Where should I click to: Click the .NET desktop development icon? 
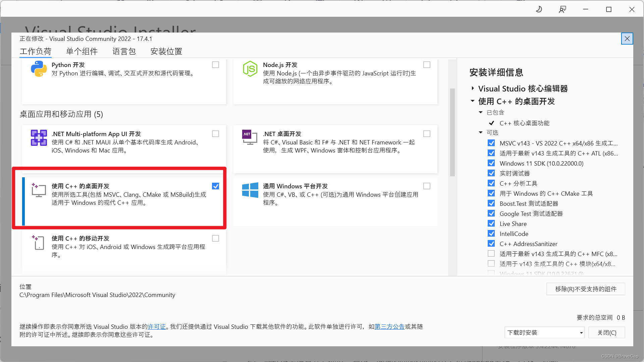tap(250, 137)
